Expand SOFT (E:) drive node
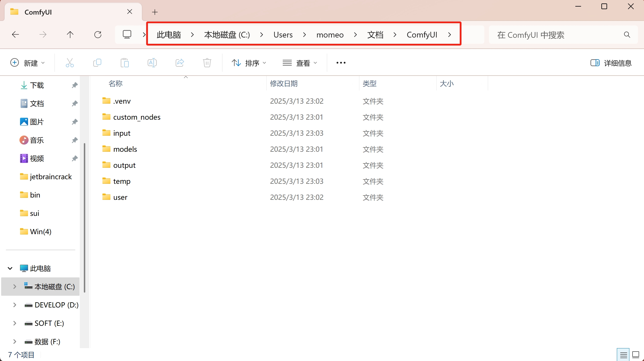 [15, 323]
